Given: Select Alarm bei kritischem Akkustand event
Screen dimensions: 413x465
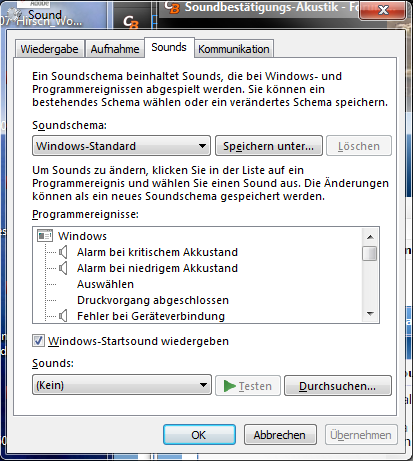Looking at the screenshot, I should point(157,252).
